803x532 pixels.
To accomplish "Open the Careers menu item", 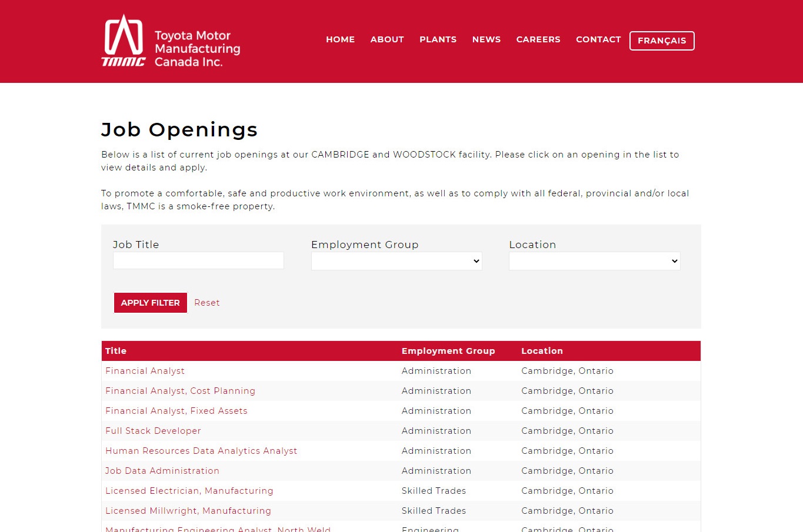I will pos(538,39).
